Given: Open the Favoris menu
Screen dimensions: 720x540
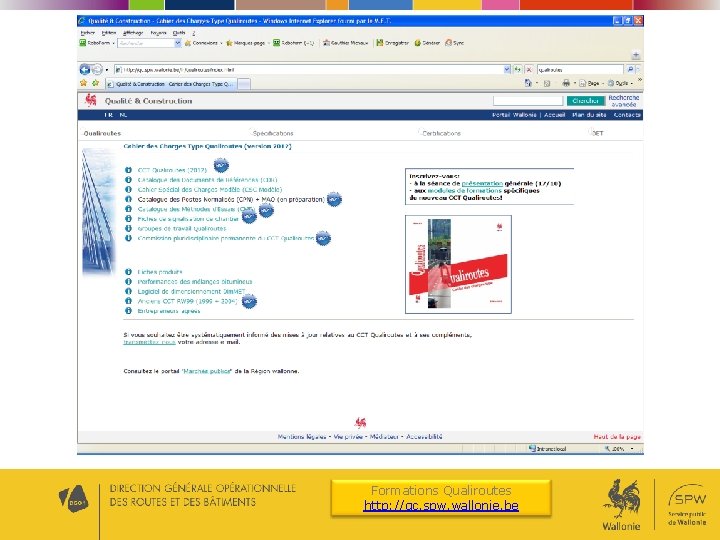Looking at the screenshot, I should point(158,33).
